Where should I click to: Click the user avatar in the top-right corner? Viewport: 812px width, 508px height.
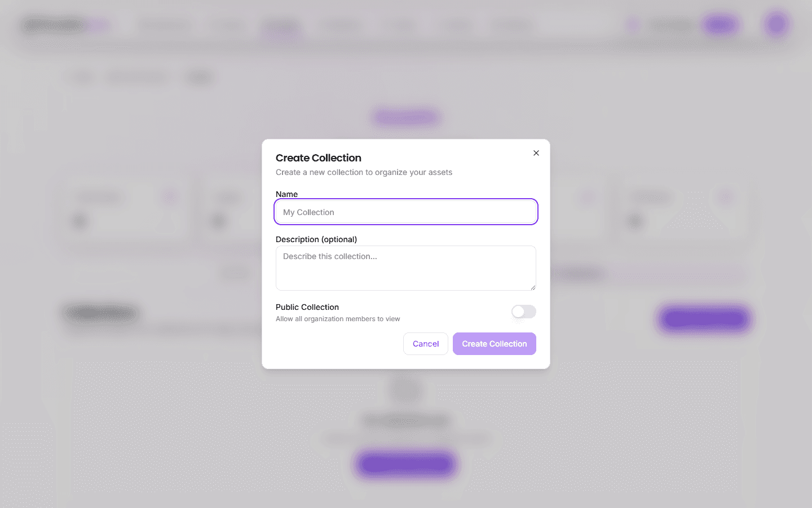point(776,24)
